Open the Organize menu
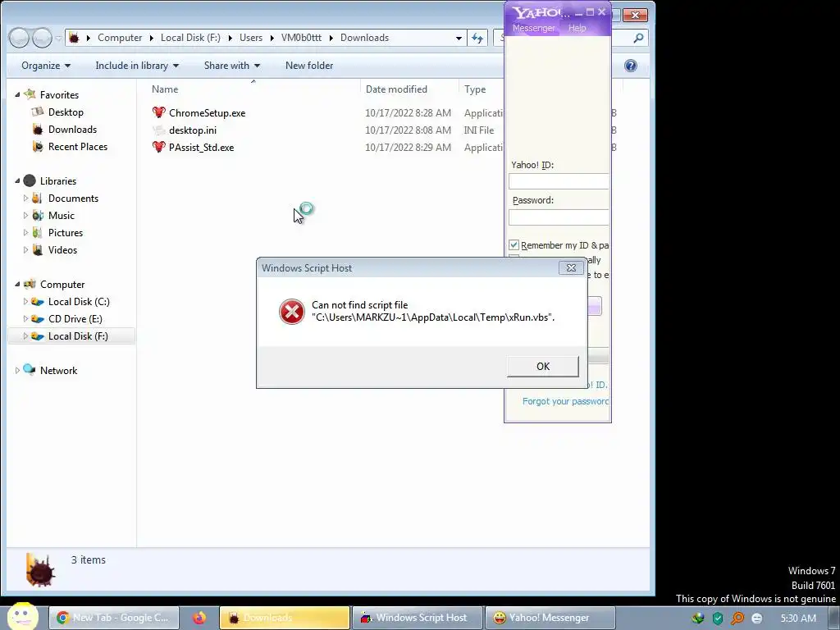Viewport: 840px width, 630px height. [46, 66]
